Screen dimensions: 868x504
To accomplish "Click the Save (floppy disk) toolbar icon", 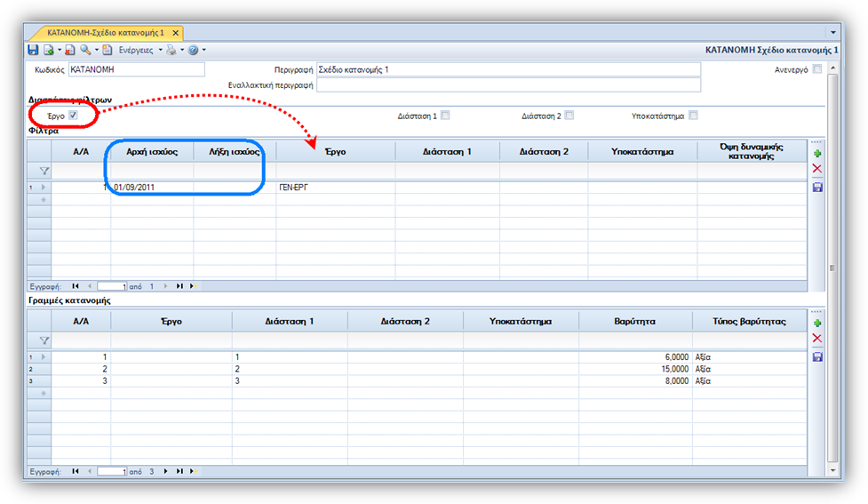I will (33, 50).
